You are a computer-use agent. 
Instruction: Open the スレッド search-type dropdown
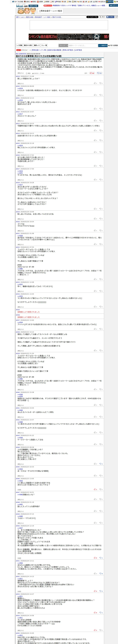pyautogui.click(x=64, y=46)
